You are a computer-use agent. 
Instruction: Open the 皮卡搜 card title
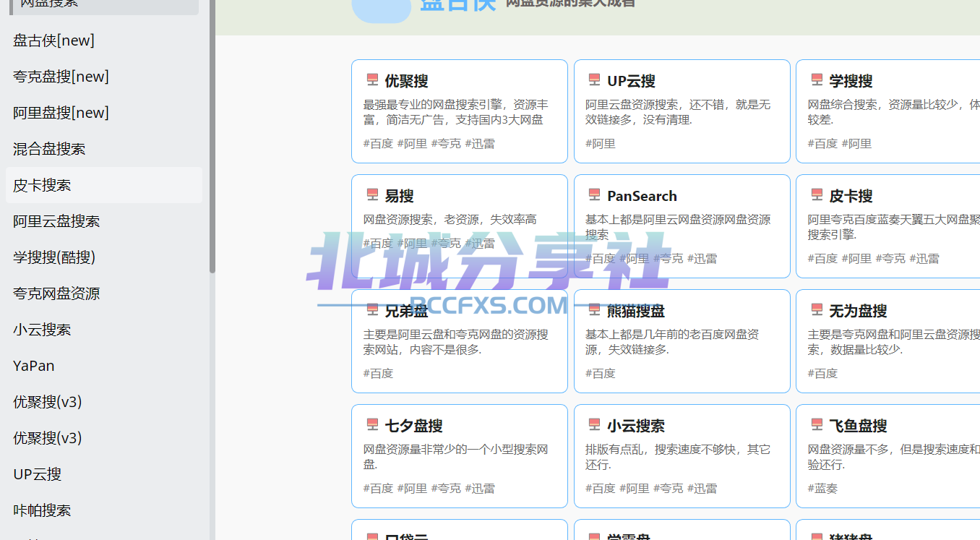(851, 196)
